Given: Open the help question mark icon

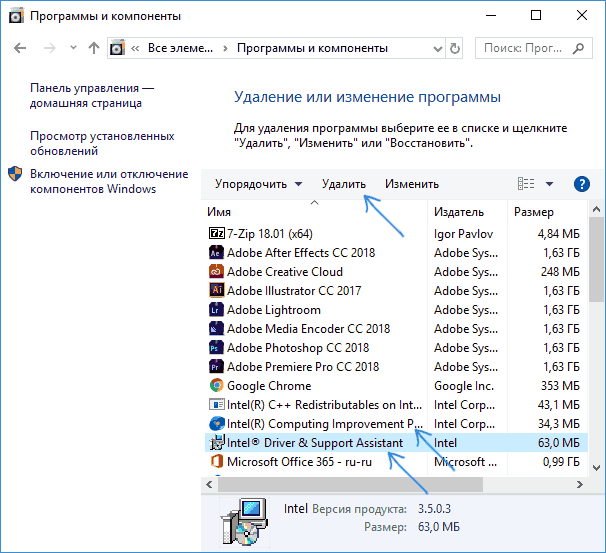Looking at the screenshot, I should (x=582, y=184).
